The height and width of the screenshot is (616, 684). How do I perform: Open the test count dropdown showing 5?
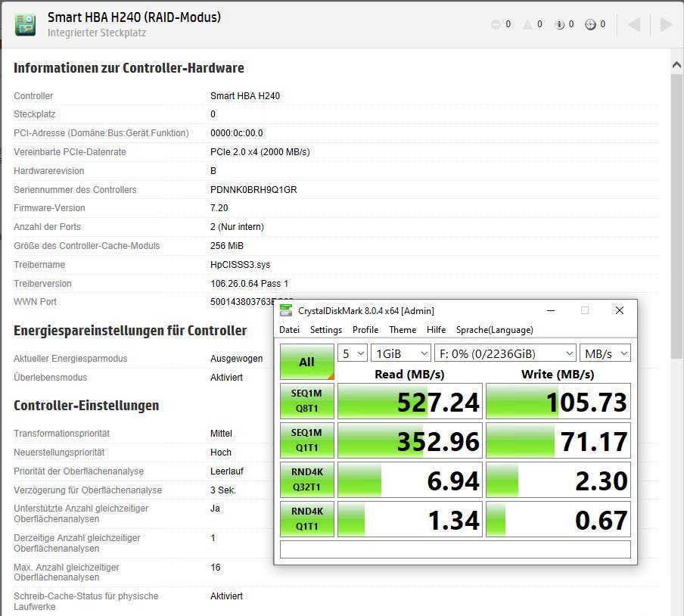(353, 353)
